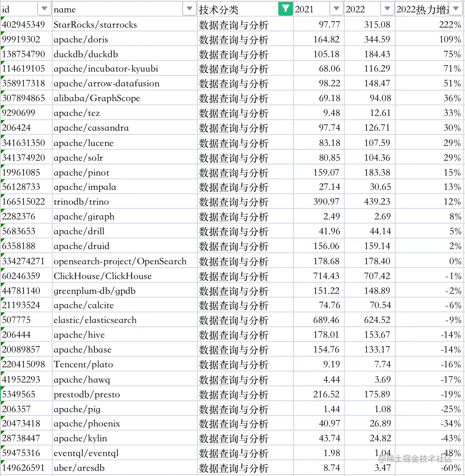Select cell apache/calcite

124,305
